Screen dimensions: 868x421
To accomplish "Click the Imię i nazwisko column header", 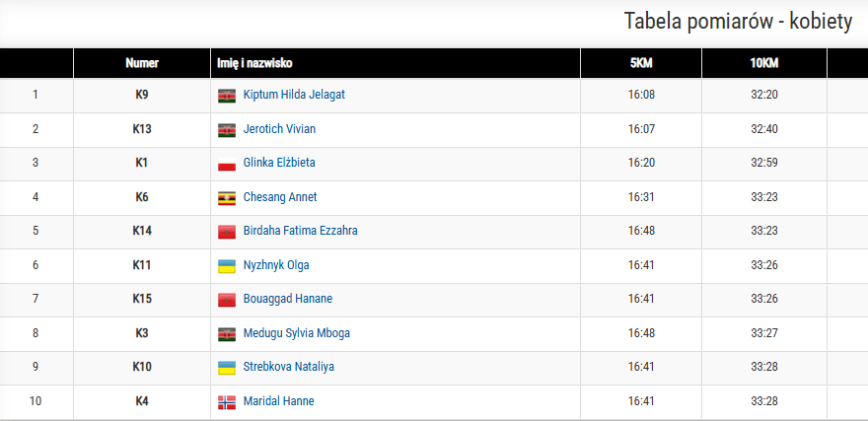I will click(253, 63).
